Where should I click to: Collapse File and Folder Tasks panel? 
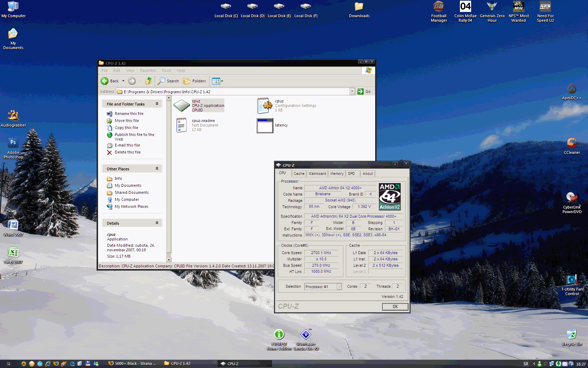pyautogui.click(x=157, y=104)
